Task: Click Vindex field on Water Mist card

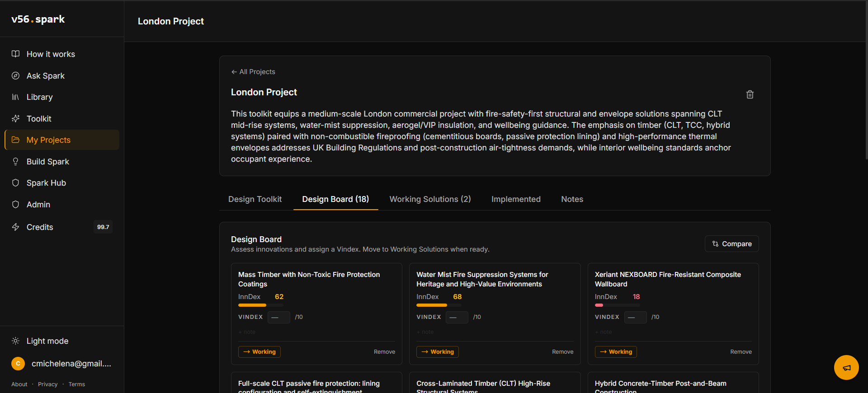Action: [x=457, y=317]
